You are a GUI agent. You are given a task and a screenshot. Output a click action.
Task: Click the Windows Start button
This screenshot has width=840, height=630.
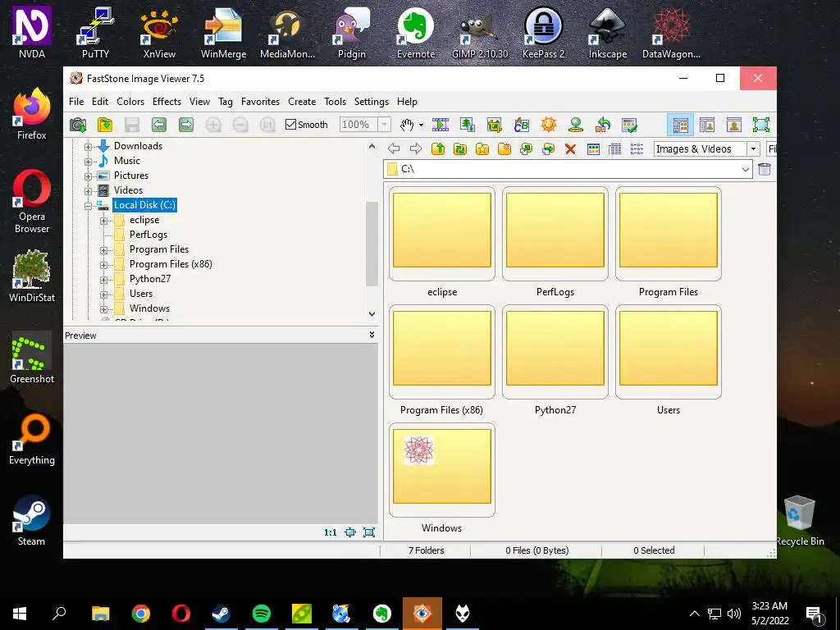[20, 614]
